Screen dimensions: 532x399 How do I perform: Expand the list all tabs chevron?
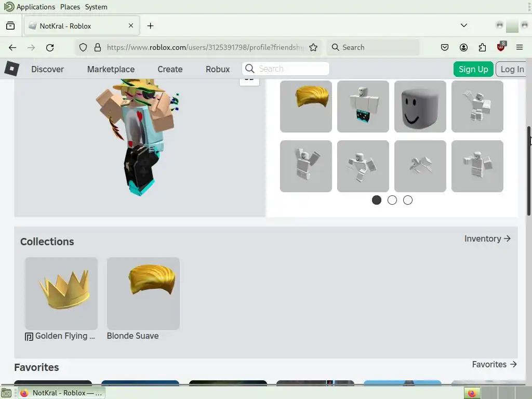click(x=464, y=25)
